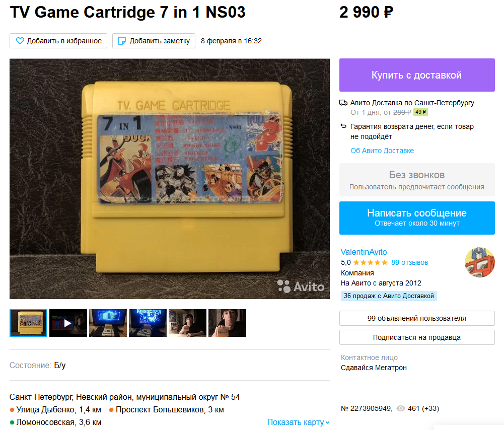Click the seller's Optimus Prime avatar
The image size is (504, 430).
(479, 262)
